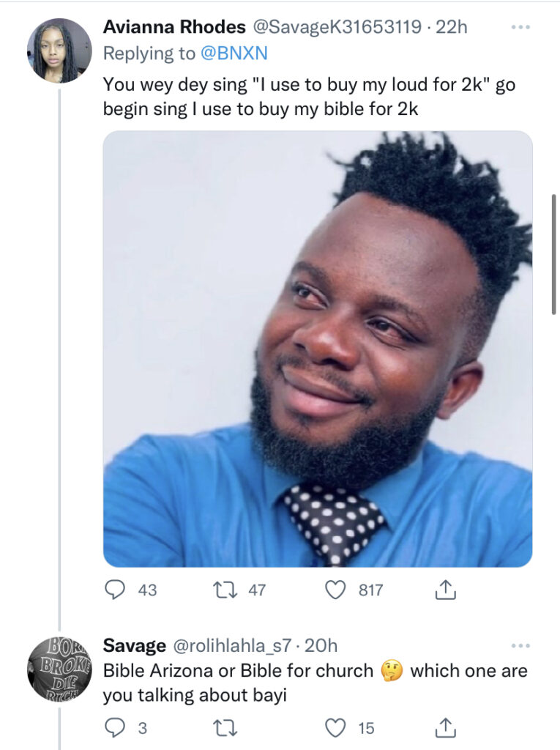The height and width of the screenshot is (750, 560).
Task: Click the Savage display name
Action: [134, 645]
